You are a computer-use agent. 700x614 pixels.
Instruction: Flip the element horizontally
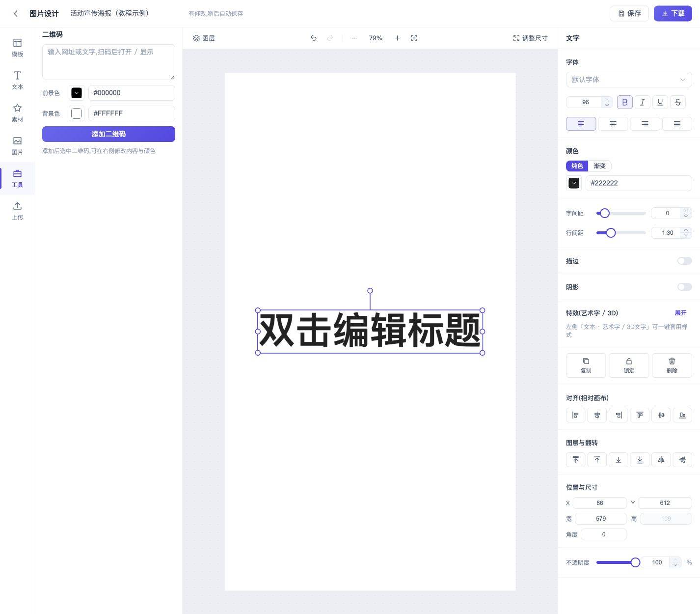click(x=661, y=460)
